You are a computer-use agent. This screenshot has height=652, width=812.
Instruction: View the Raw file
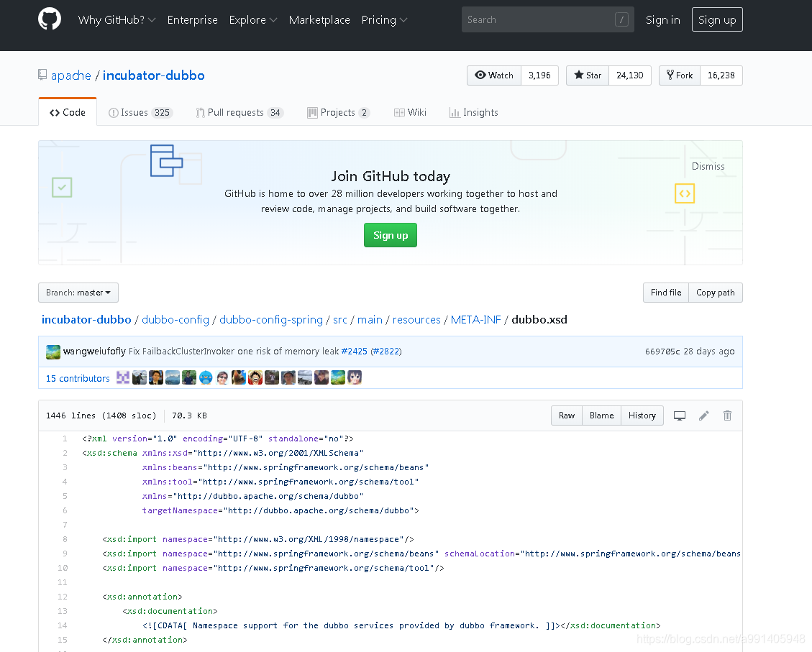(x=567, y=415)
